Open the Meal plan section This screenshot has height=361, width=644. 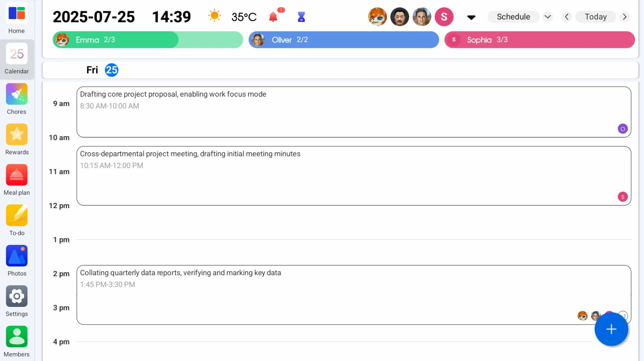[17, 180]
